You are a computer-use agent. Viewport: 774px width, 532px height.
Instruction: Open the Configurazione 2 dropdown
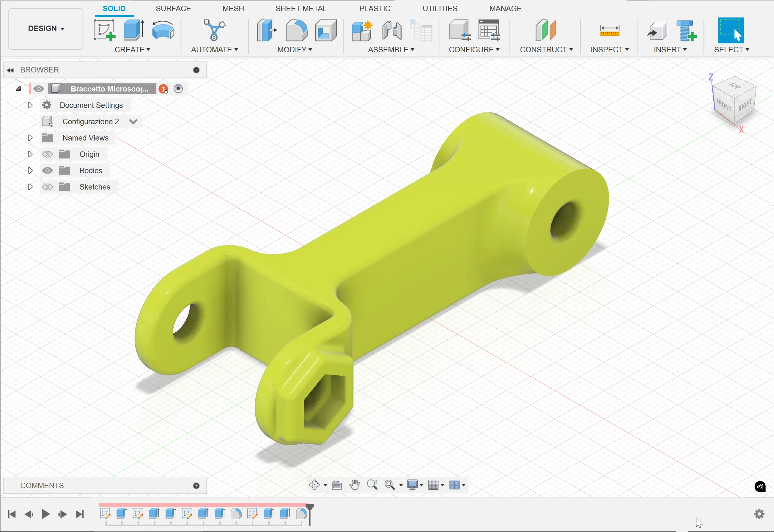[133, 122]
